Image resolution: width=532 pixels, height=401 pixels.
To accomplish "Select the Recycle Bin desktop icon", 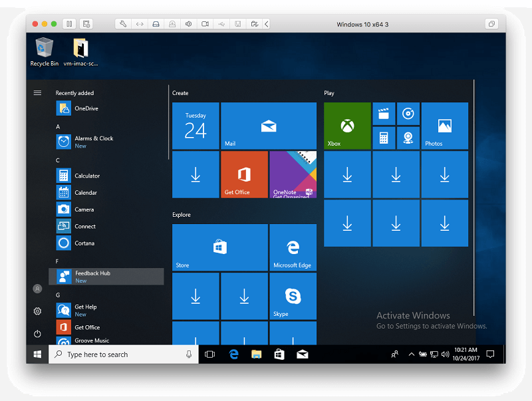I will click(x=45, y=52).
